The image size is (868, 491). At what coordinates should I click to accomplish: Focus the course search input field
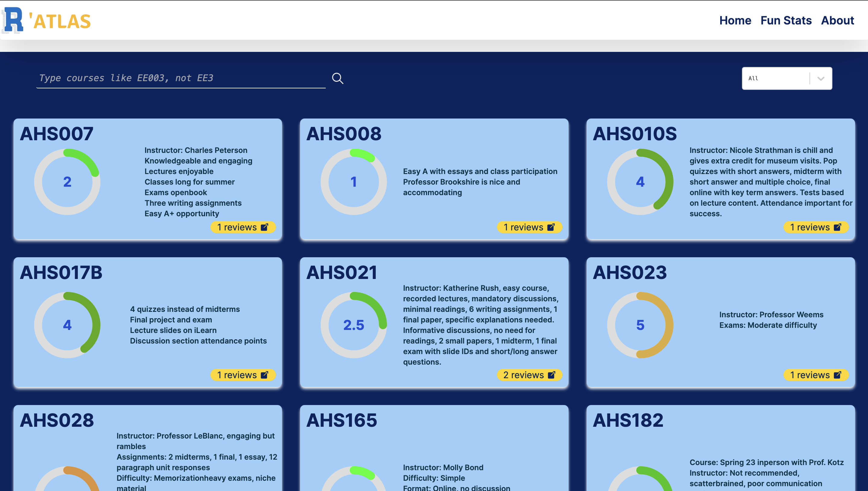coord(181,78)
